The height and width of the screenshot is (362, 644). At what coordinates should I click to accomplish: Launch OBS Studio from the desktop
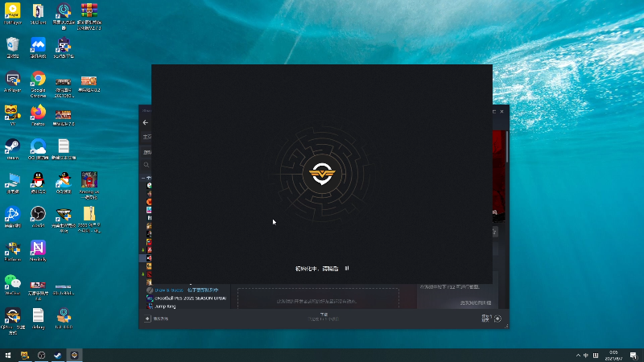click(x=38, y=216)
